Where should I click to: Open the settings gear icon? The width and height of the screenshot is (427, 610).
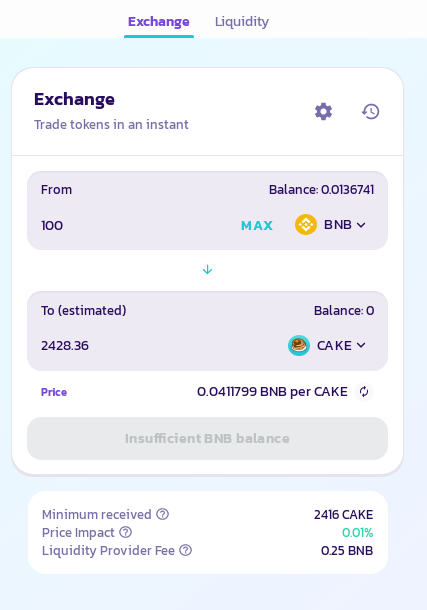coord(323,112)
